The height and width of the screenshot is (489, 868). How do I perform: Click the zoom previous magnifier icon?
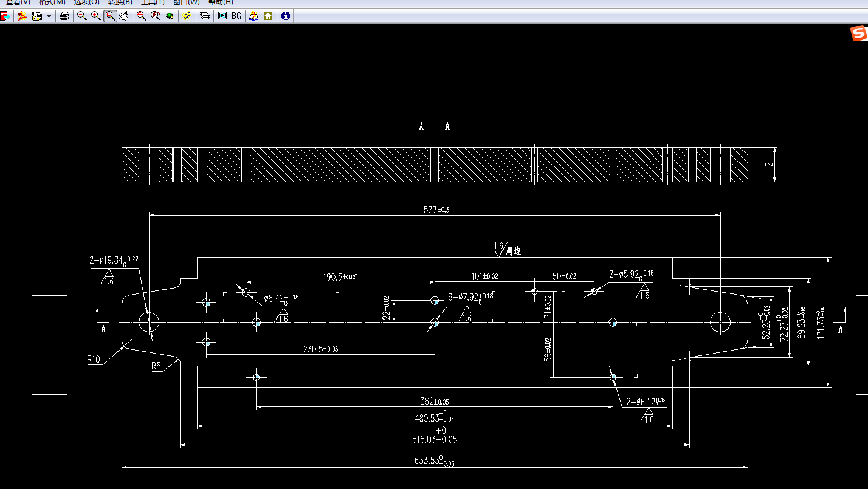tap(156, 16)
